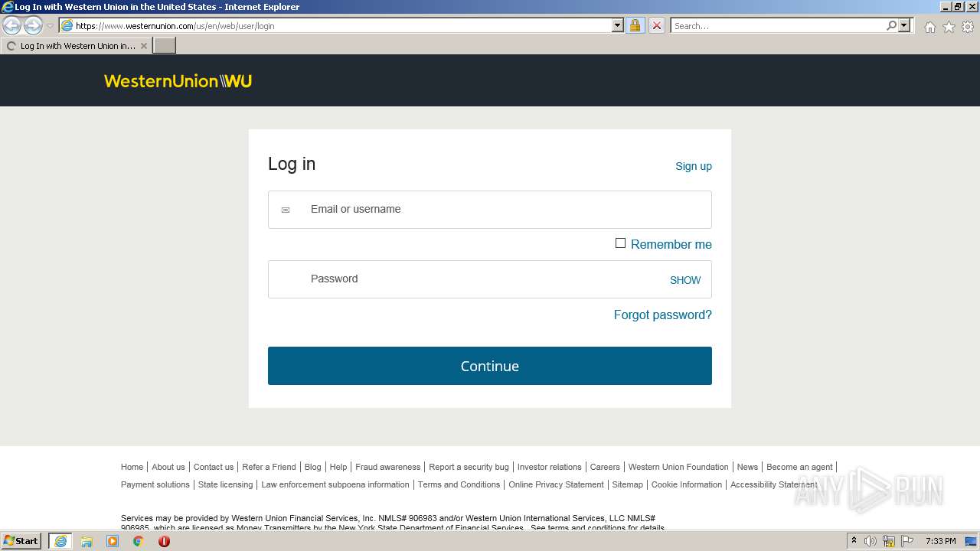
Task: Show hidden tray icons arrow
Action: [854, 540]
